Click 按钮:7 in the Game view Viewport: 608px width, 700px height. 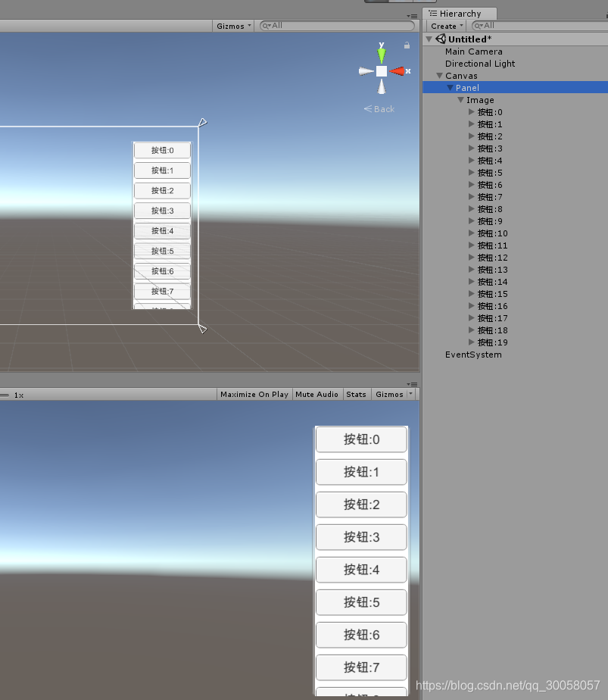point(361,667)
